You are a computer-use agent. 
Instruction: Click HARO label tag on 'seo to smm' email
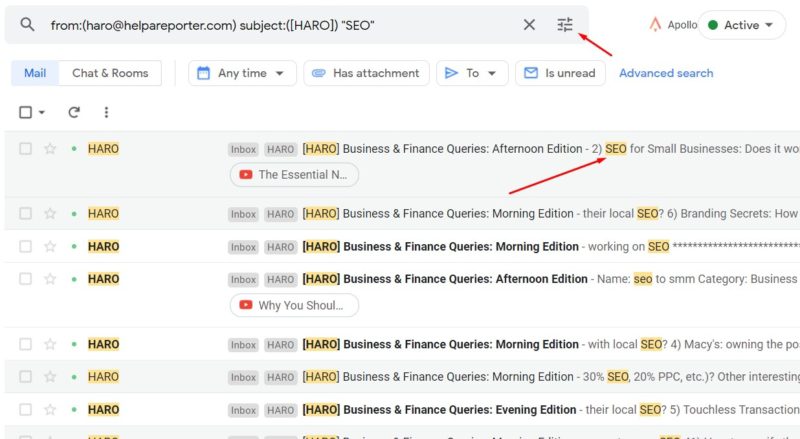pyautogui.click(x=281, y=279)
